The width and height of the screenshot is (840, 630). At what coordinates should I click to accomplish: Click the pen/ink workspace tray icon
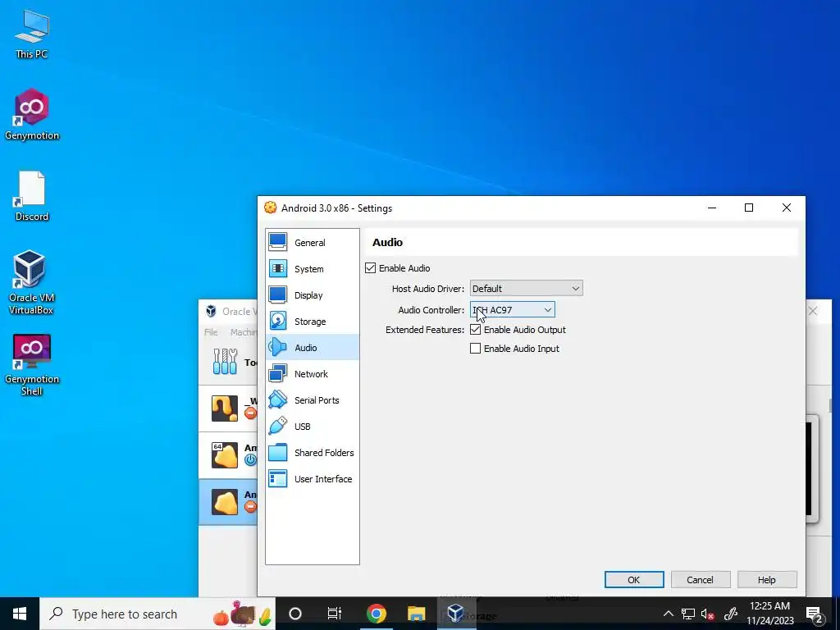point(731,614)
